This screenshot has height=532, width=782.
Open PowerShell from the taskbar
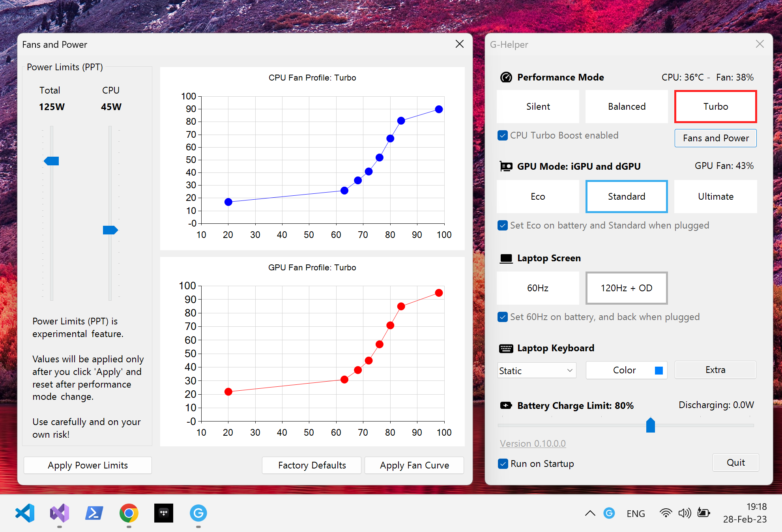(x=94, y=513)
